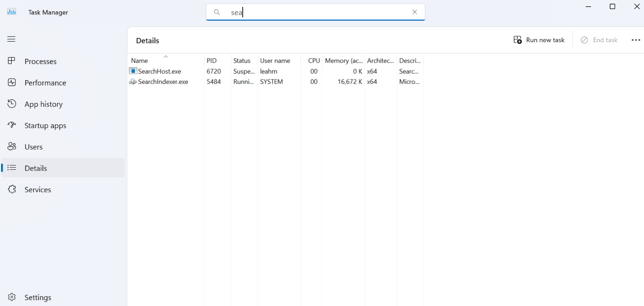Sort by the Memory column header

(344, 60)
